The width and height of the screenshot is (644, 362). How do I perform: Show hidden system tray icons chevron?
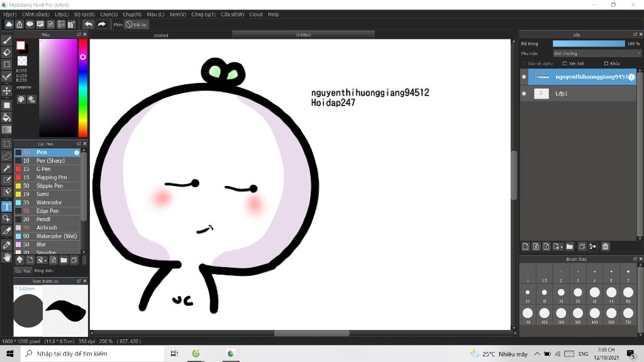(x=537, y=353)
